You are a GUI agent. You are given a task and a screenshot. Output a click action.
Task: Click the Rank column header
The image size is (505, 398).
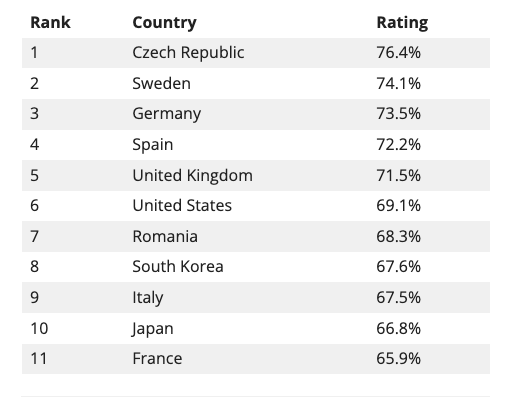pos(50,23)
